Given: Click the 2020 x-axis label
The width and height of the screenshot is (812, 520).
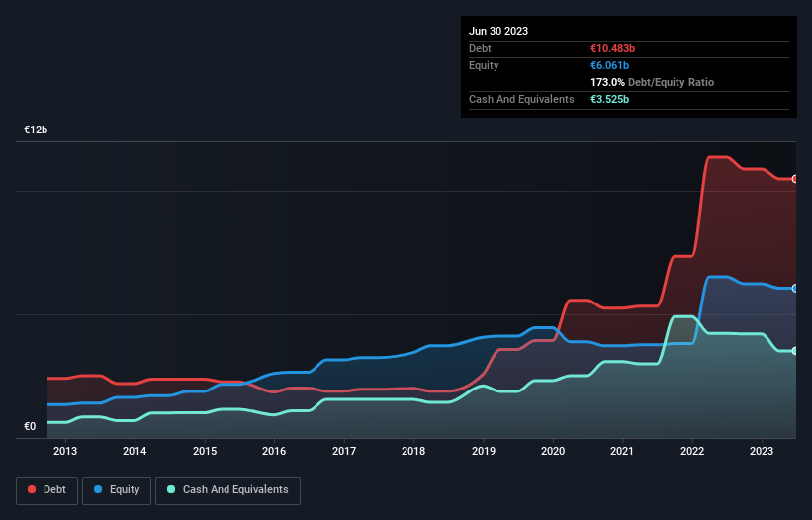Looking at the screenshot, I should tap(553, 451).
